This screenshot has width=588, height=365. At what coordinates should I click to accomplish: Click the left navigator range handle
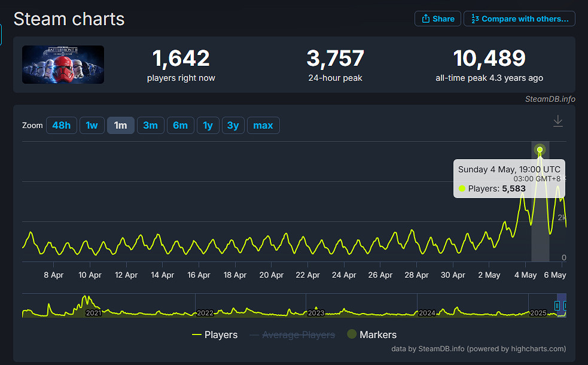[x=557, y=306]
